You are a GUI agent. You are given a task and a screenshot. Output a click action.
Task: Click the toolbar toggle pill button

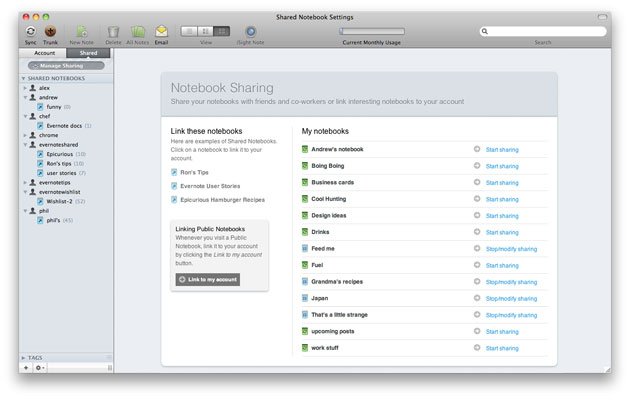point(602,17)
